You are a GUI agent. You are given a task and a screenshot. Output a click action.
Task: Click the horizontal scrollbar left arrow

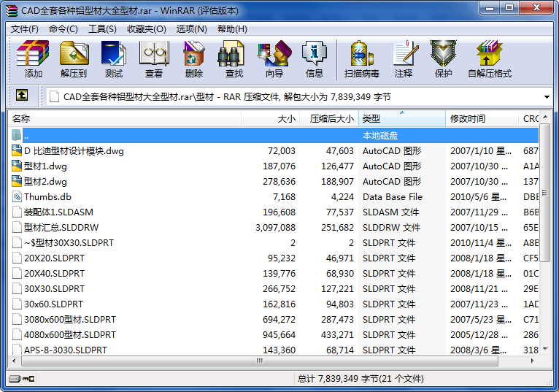coord(14,361)
